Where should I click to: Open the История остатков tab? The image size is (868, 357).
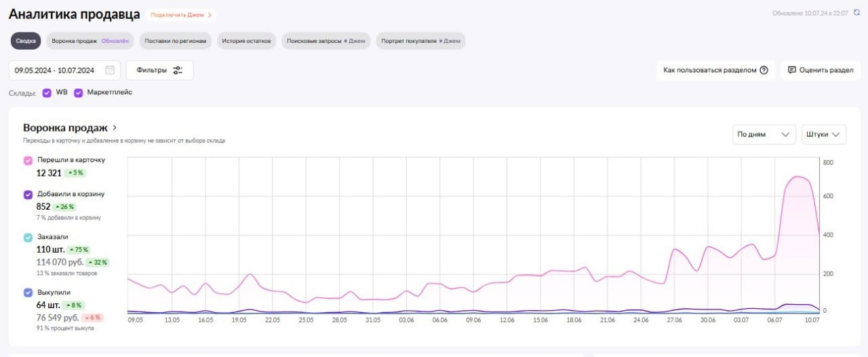click(x=247, y=41)
